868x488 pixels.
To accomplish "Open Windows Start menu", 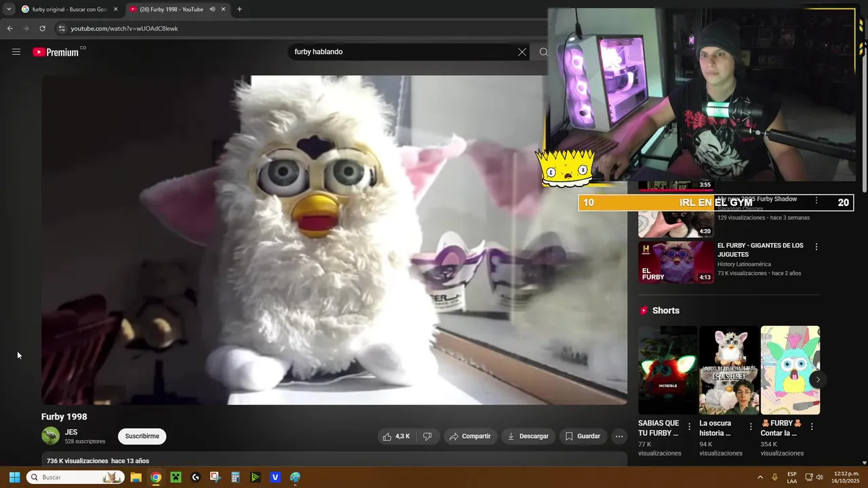I will tap(14, 477).
